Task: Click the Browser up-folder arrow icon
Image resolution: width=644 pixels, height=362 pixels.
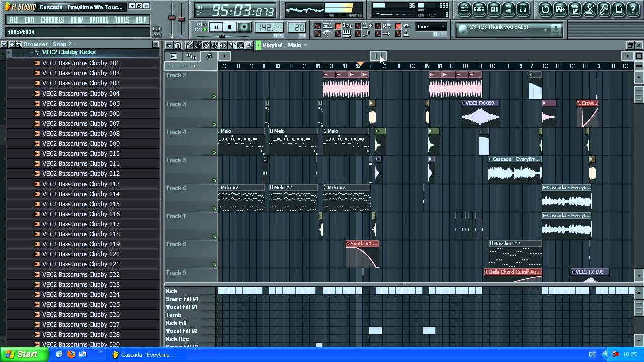Action: pyautogui.click(x=11, y=44)
